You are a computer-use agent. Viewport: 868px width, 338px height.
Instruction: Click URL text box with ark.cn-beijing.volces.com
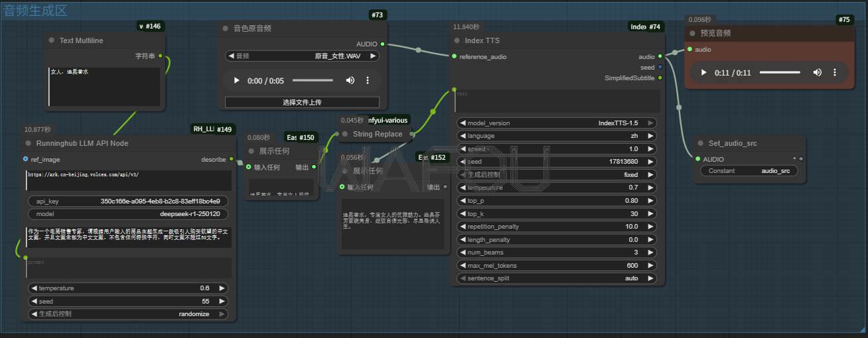(x=128, y=180)
